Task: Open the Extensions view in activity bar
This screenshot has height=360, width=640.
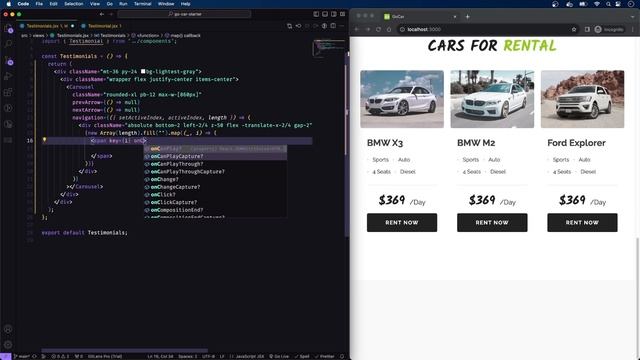Action: (x=8, y=92)
